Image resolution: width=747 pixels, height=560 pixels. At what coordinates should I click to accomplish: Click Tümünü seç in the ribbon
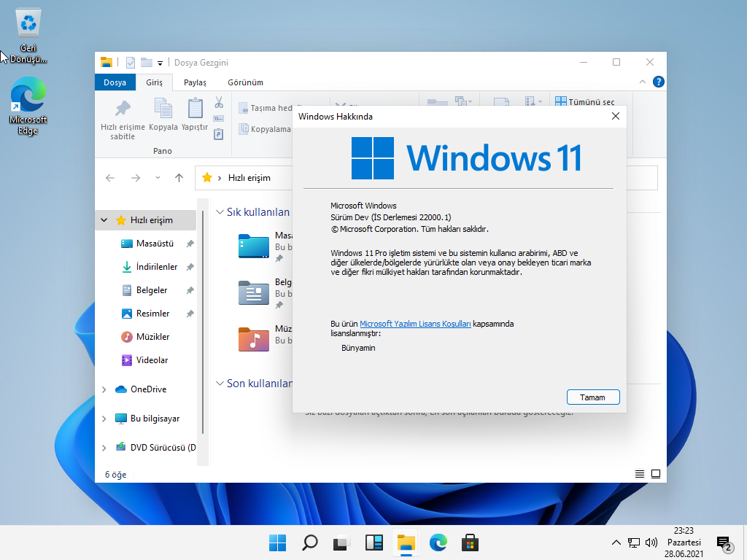pos(584,102)
